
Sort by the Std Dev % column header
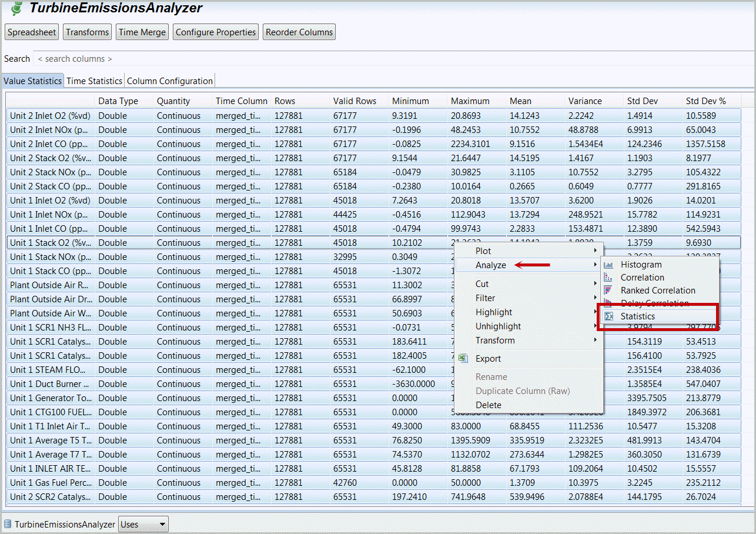coord(705,101)
